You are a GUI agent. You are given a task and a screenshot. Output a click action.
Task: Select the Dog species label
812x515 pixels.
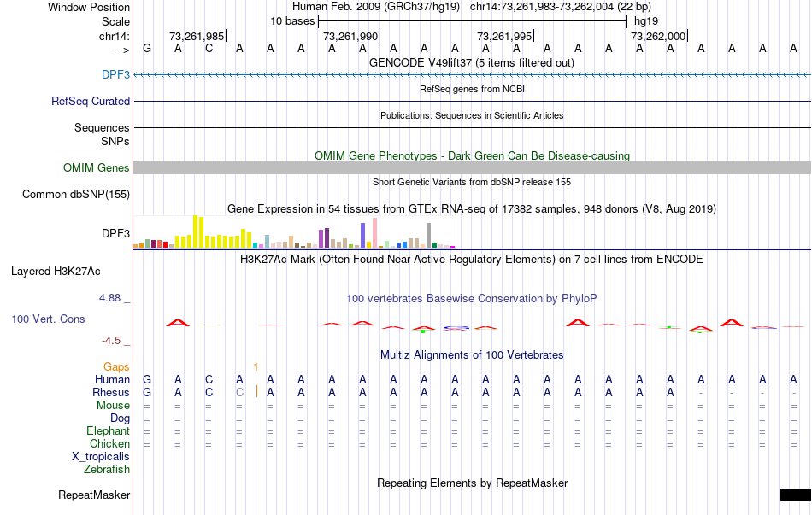tap(120, 418)
